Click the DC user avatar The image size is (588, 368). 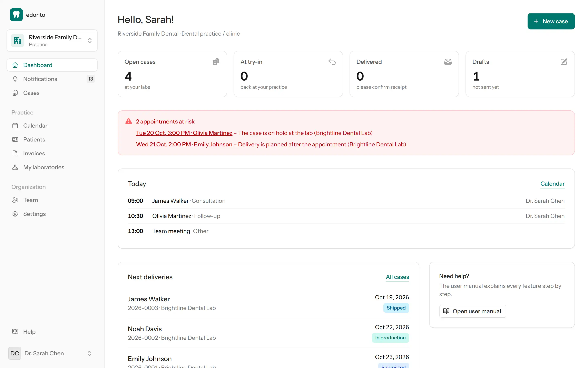pos(14,353)
